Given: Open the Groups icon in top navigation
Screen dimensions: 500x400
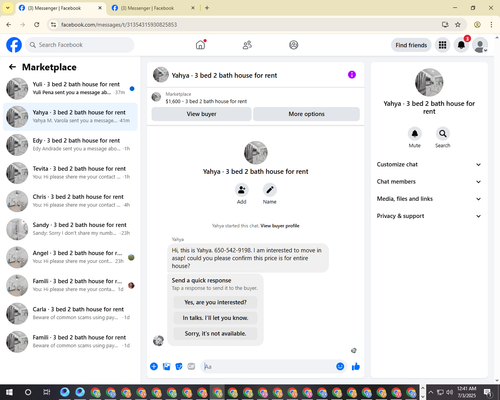Looking at the screenshot, I should pyautogui.click(x=294, y=45).
